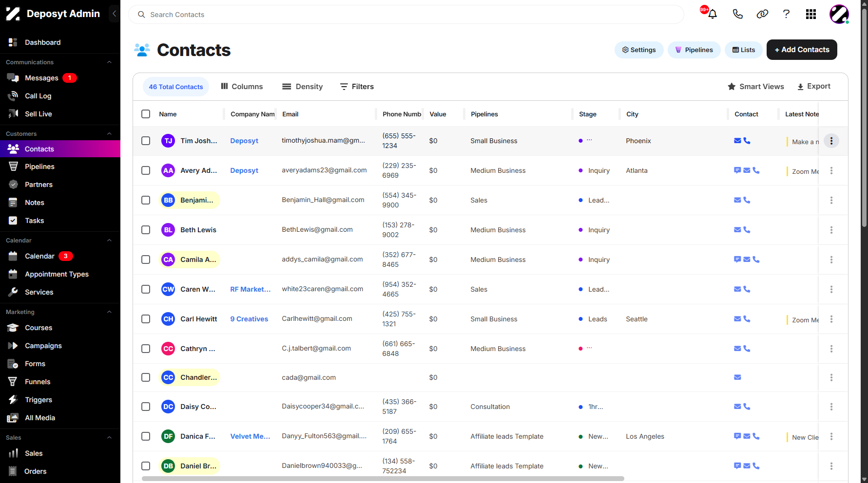Open the Smart Views dropdown
Image resolution: width=868 pixels, height=483 pixels.
pos(755,87)
